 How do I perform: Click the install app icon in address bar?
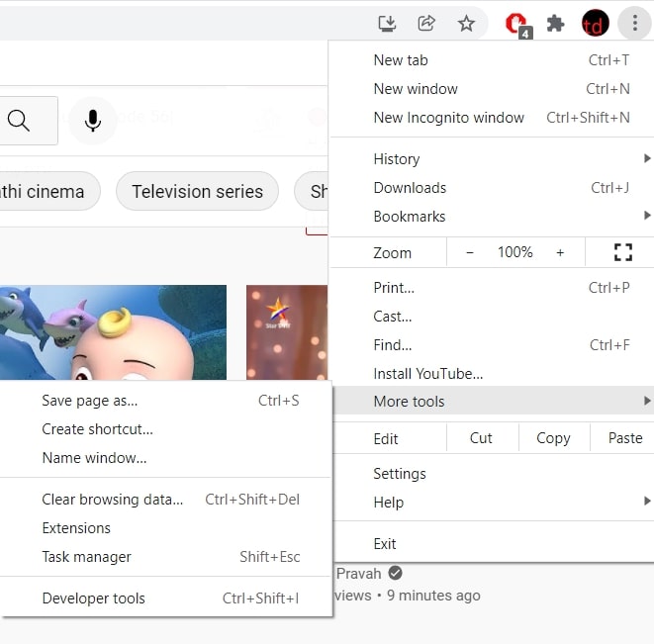pos(387,24)
